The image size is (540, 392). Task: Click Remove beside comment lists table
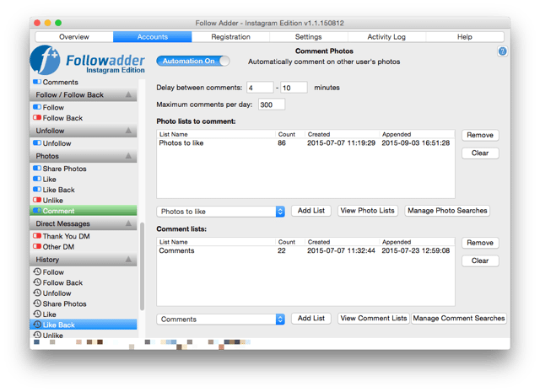coord(480,243)
